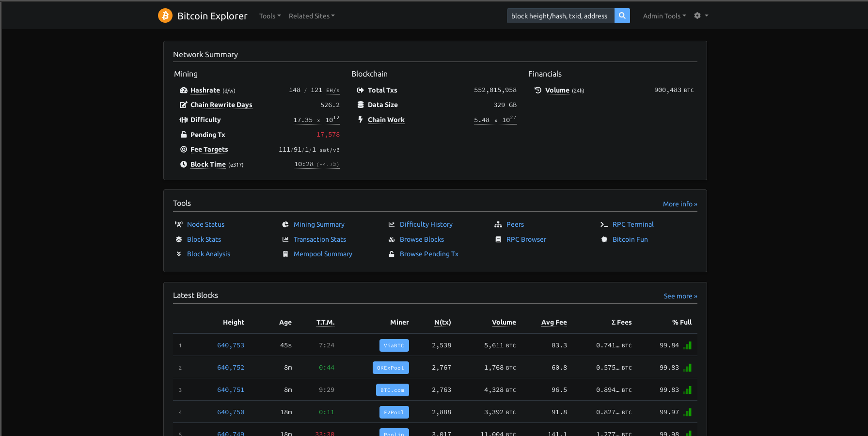Click the ViaBTC miner badge
Viewport: 868px width, 436px height.
click(x=394, y=345)
